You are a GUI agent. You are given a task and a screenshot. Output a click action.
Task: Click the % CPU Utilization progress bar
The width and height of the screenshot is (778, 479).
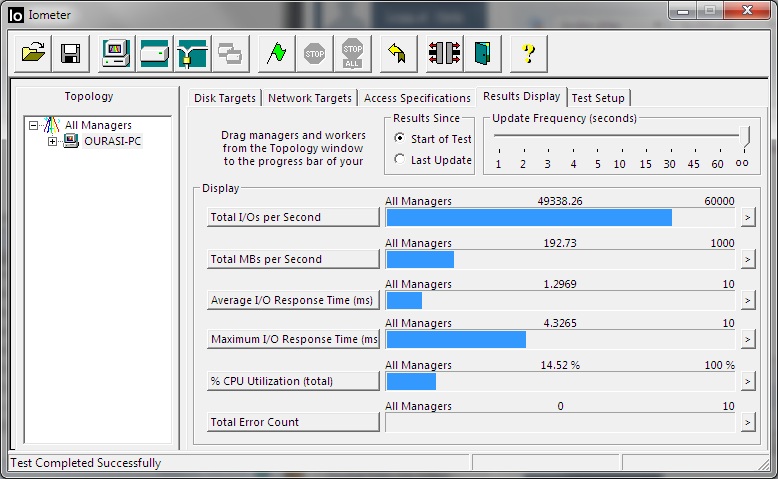[x=560, y=381]
